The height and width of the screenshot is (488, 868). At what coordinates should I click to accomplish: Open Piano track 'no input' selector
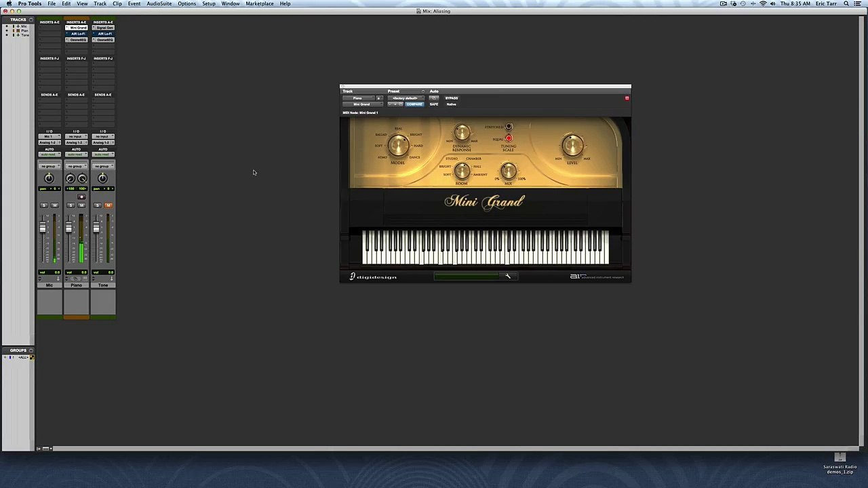pos(76,137)
